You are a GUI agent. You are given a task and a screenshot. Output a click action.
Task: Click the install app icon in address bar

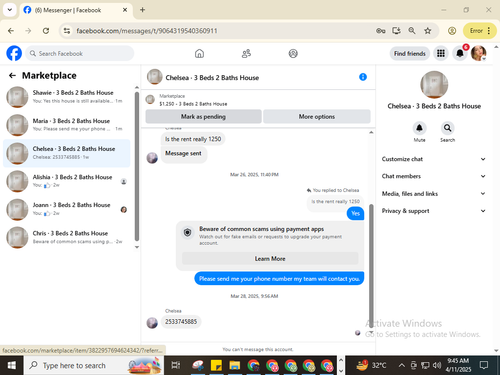396,31
